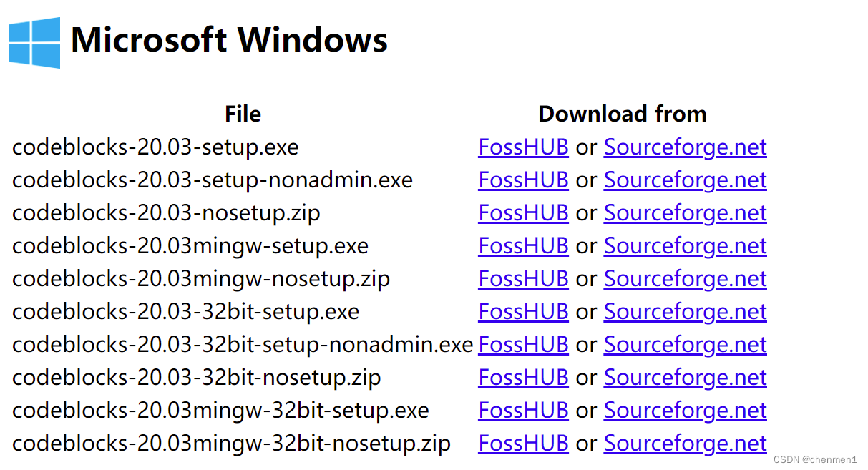Open FossHUB link for codeblocks-20.03-setup.exe
This screenshot has height=470, width=868.
523,147
